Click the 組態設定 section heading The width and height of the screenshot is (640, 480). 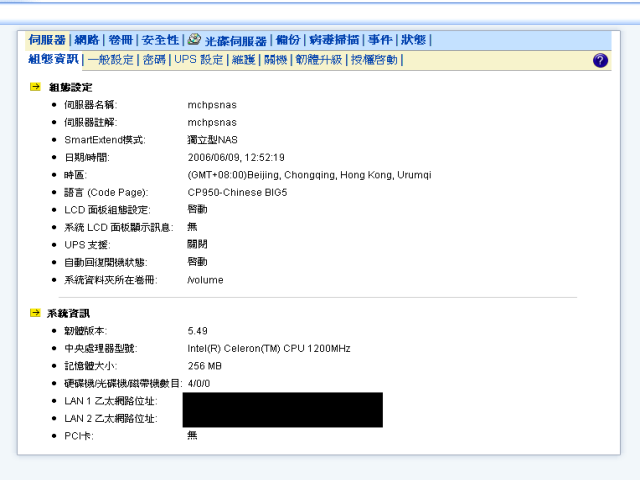pos(71,87)
